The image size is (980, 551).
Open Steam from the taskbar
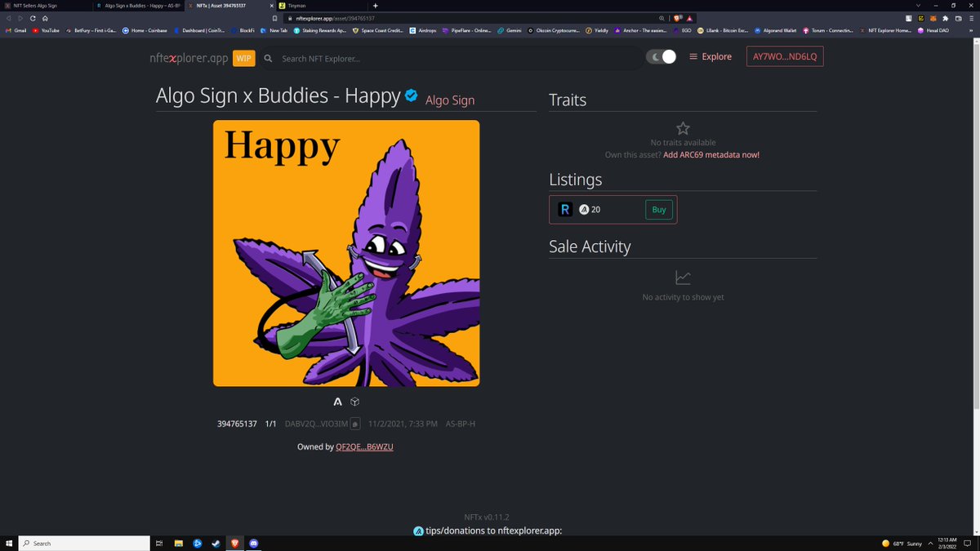pos(216,543)
